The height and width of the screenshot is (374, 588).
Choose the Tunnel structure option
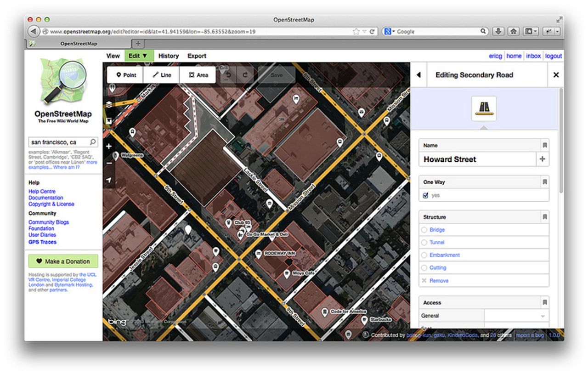(424, 242)
